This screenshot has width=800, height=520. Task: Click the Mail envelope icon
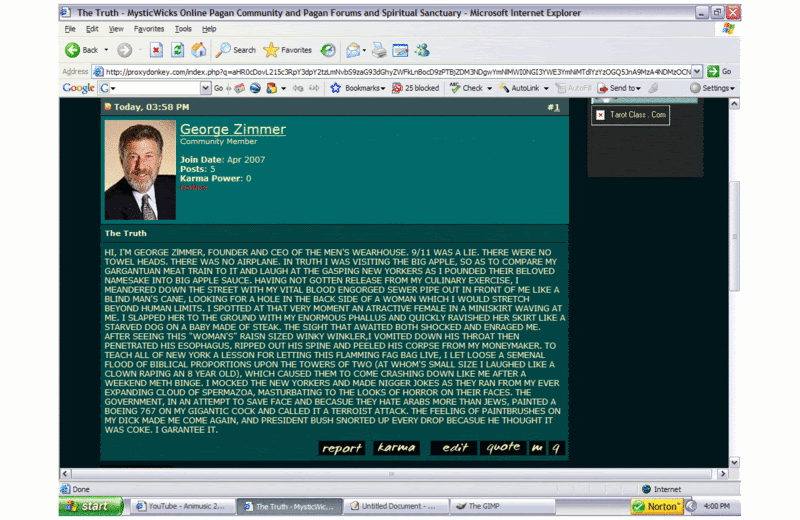353,50
